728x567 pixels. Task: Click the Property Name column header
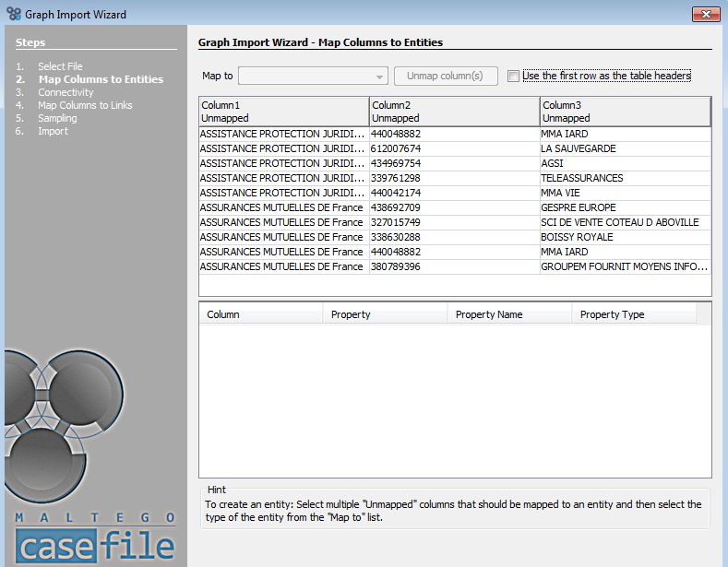[510, 314]
